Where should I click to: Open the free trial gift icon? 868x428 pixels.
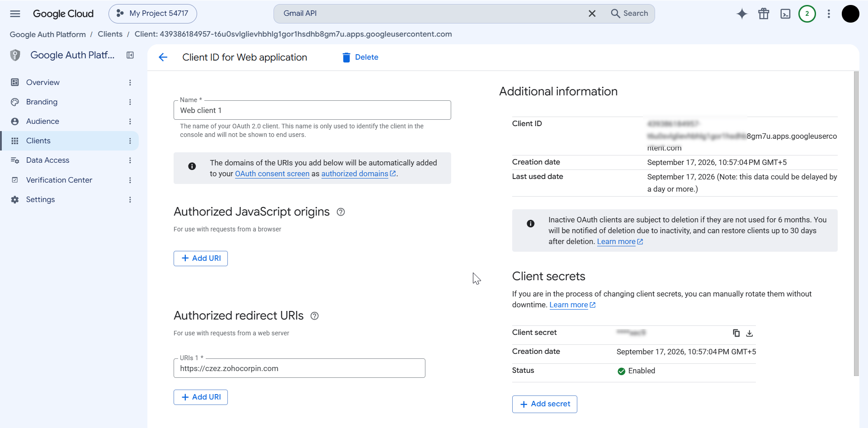pos(764,14)
